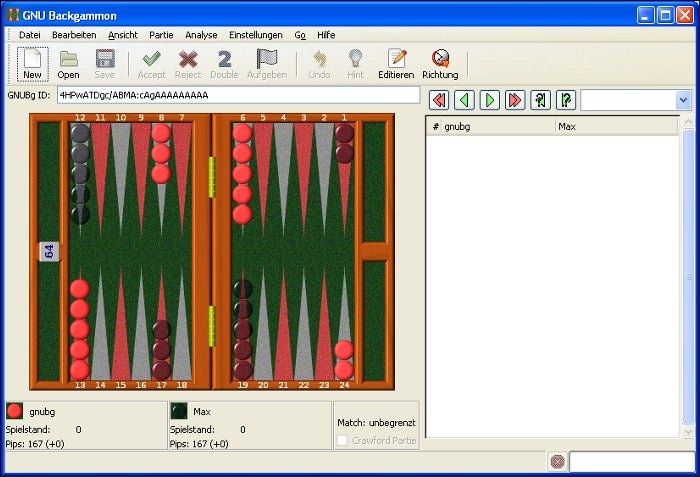Step back one move with green left arrow
Viewport: 700px width, 477px height.
pos(464,100)
